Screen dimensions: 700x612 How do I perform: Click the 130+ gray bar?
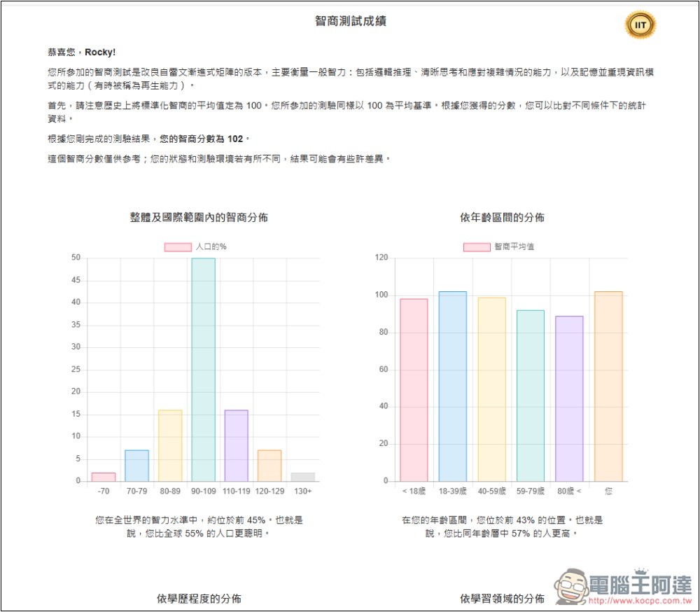click(x=302, y=477)
